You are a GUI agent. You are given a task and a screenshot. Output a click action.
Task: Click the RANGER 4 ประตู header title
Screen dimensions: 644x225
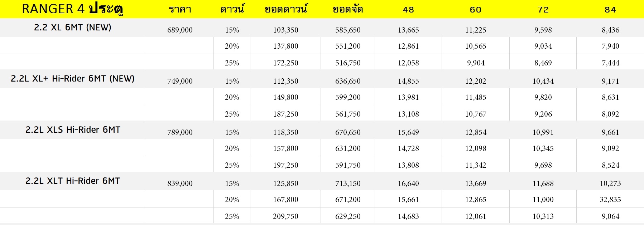pyautogui.click(x=73, y=9)
